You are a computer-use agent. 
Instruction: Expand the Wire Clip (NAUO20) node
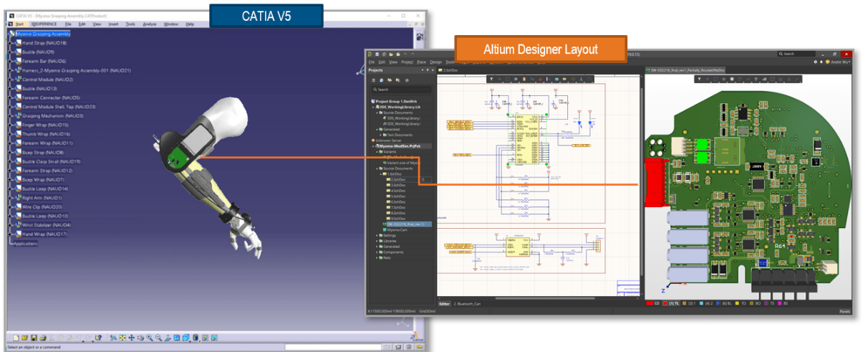click(9, 206)
